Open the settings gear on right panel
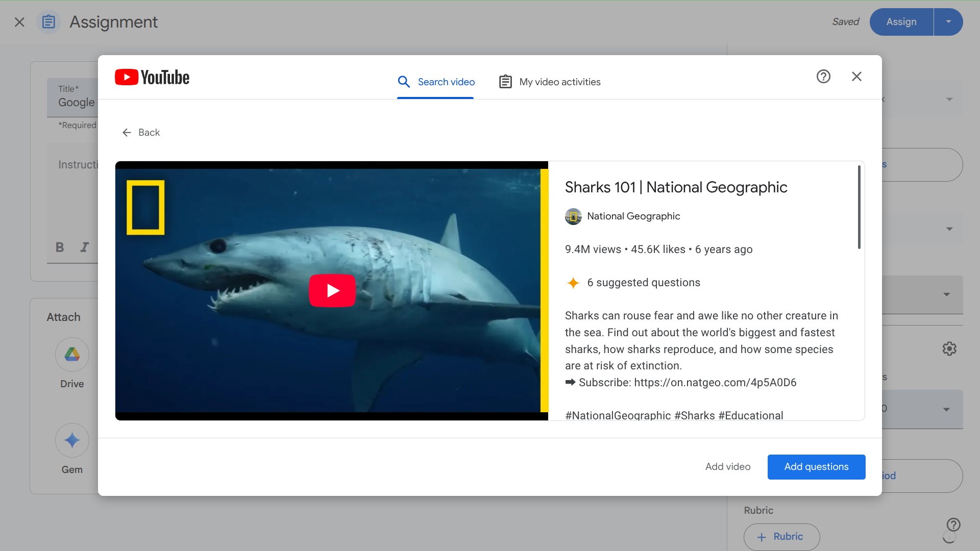Screen dimensions: 980x551 (x=949, y=349)
